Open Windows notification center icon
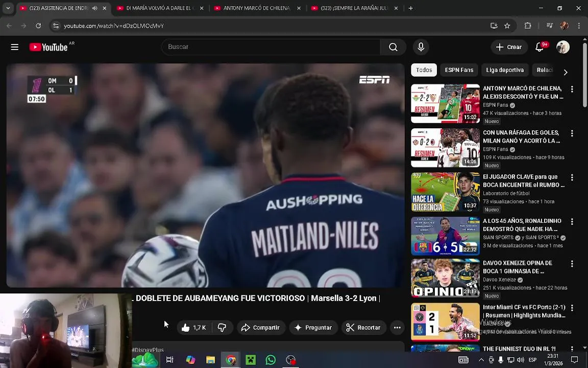The image size is (588, 368). (574, 360)
